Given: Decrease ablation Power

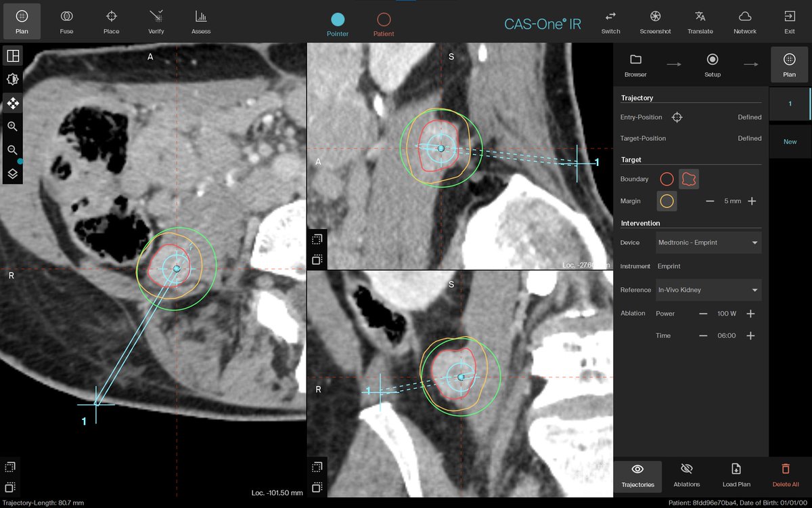Looking at the screenshot, I should [703, 314].
